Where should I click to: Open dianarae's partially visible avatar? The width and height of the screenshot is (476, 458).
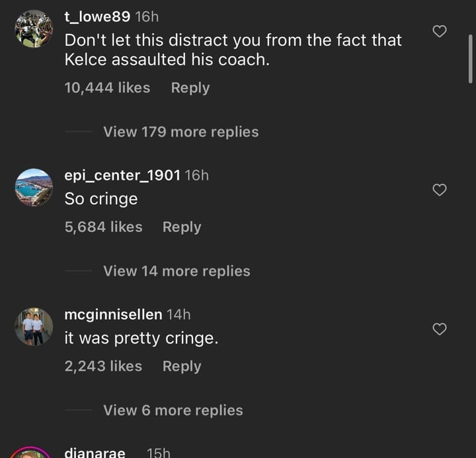(34, 453)
